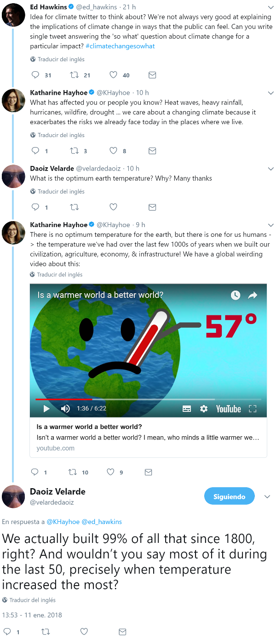Viewport: 276px width, 644px height.
Task: Open the #climatechangesowhat hashtag
Action: pos(120,46)
